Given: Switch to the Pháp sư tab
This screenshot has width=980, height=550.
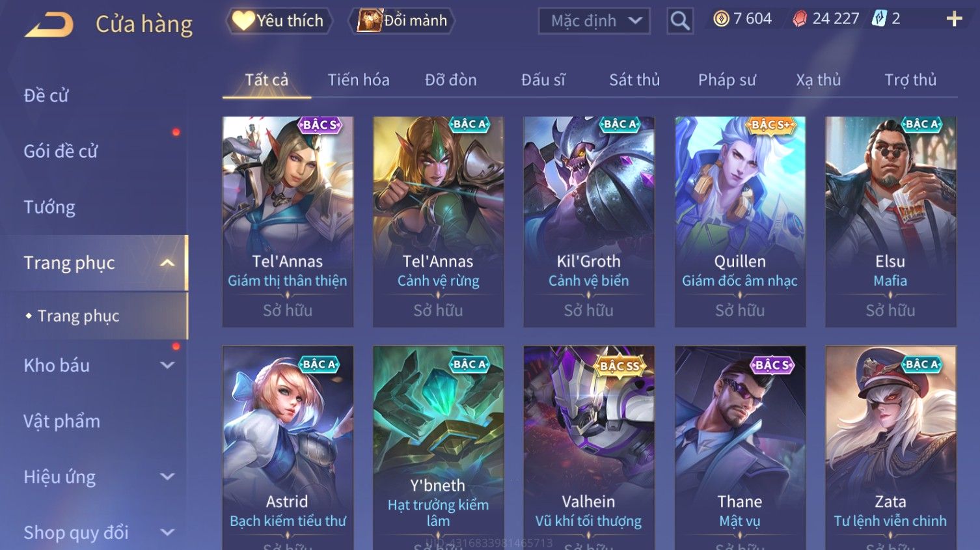Looking at the screenshot, I should pyautogui.click(x=727, y=80).
